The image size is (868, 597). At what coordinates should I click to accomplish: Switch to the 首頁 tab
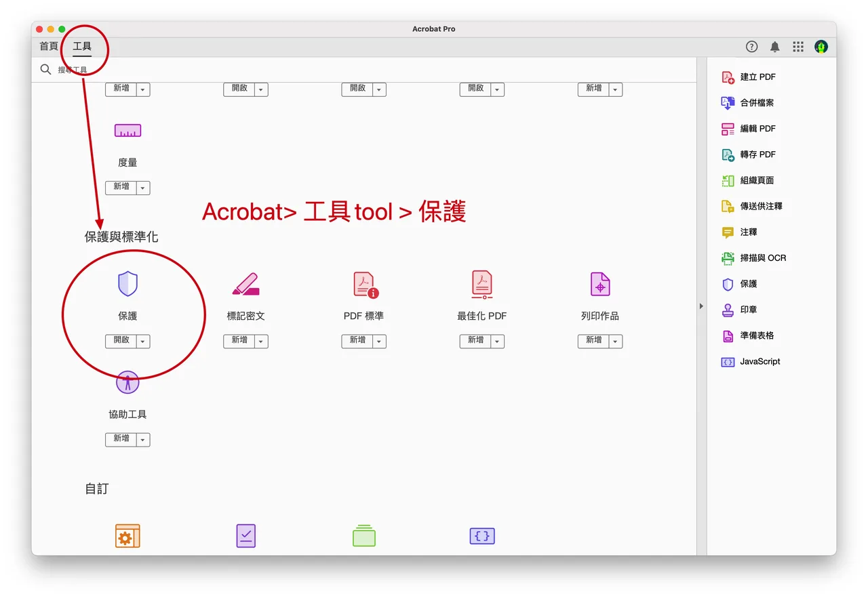[49, 47]
